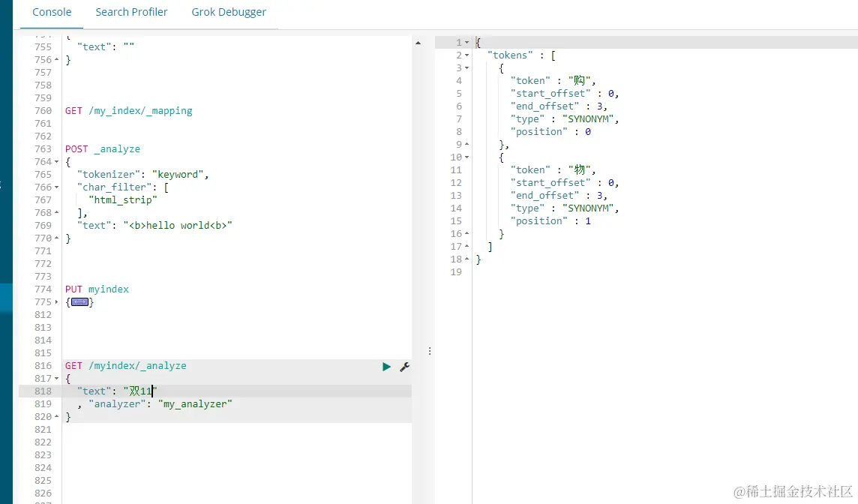Click "position" : 0 in response
This screenshot has width=858, height=504.
[550, 132]
